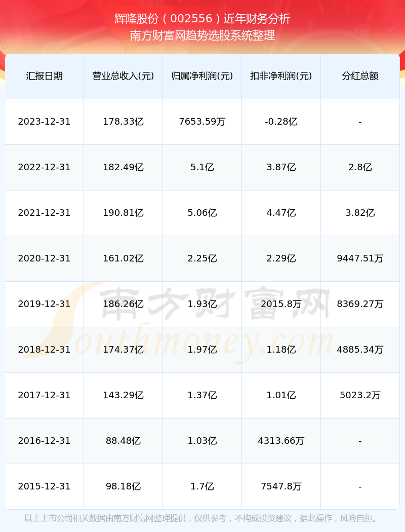Click dividend value 3.82亿
This screenshot has height=532, width=405.
[360, 213]
